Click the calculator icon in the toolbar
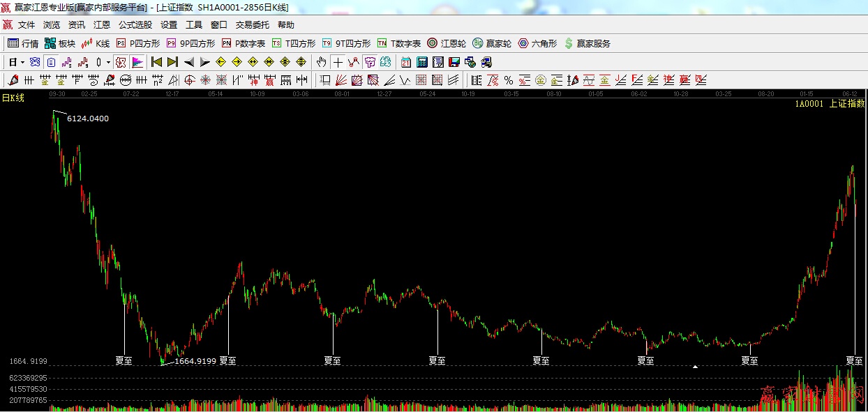The image size is (868, 412). 421,62
